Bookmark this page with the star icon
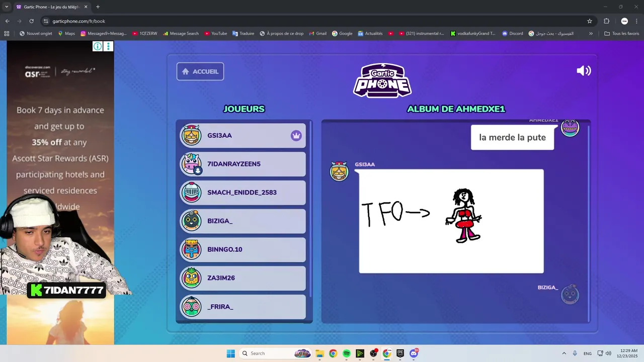The width and height of the screenshot is (644, 362). click(x=590, y=21)
